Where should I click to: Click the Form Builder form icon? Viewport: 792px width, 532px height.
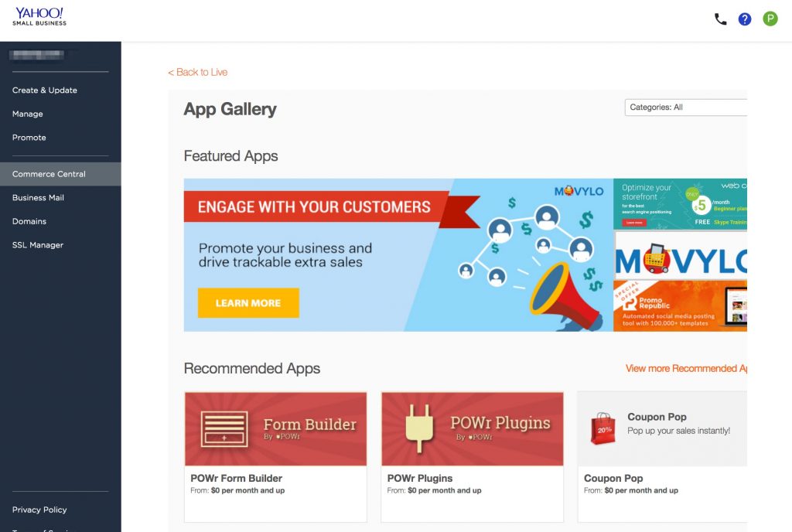[224, 428]
